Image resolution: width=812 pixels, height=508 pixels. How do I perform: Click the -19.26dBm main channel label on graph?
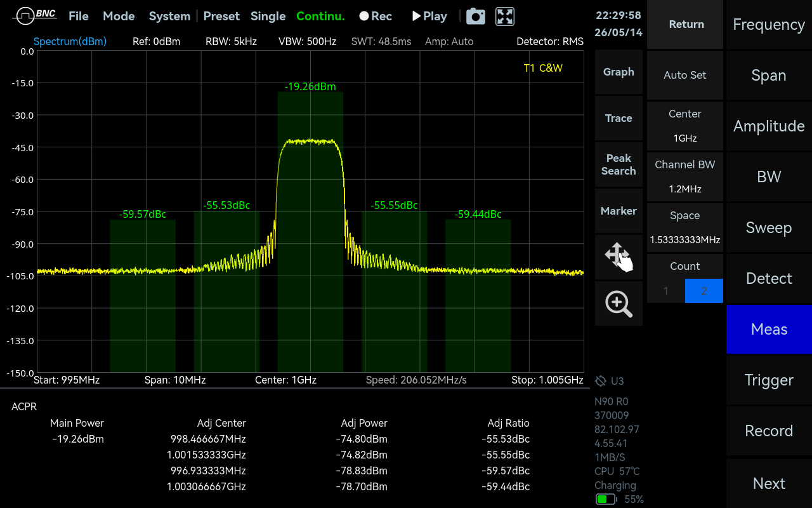310,86
